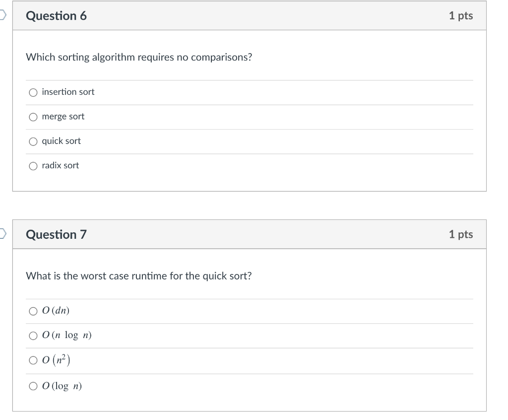Flag Question 6 using the flag icon
Screen dimensions: 508x420
pos(2,15)
